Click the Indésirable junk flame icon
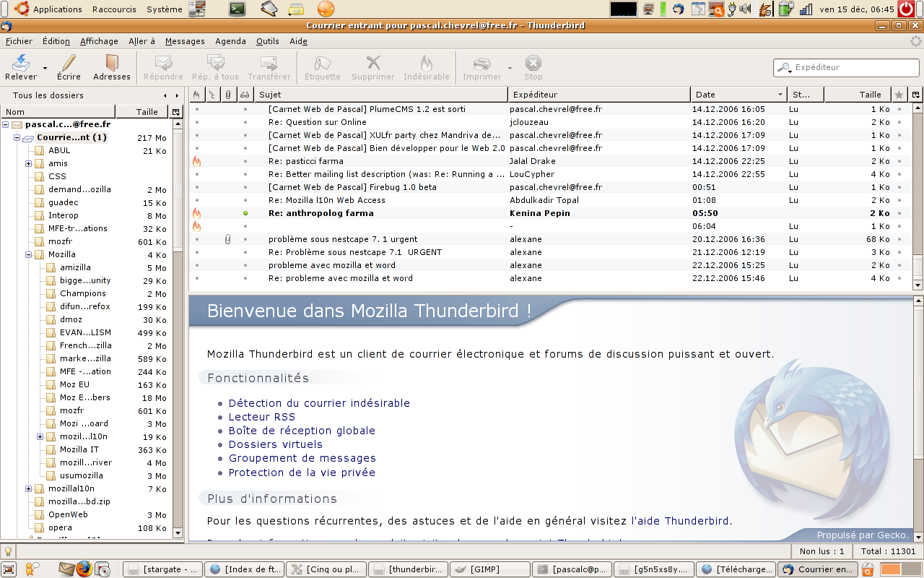 click(x=427, y=63)
